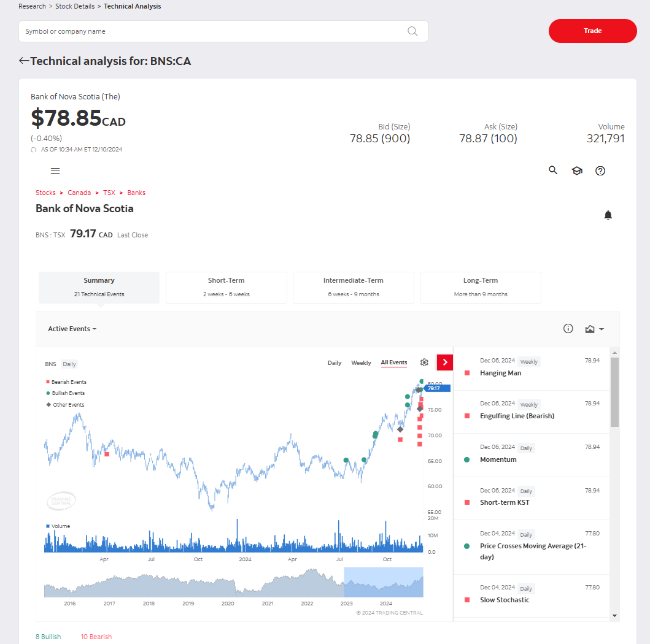650x644 pixels.
Task: Click the notification bell for Bank of Nova Scotia
Action: tap(608, 215)
